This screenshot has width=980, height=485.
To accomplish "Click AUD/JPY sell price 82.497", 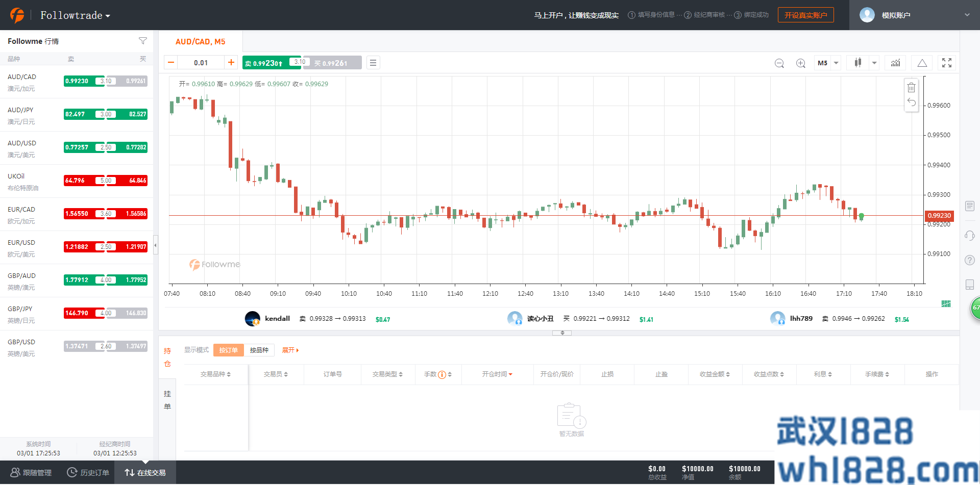I will pos(84,114).
